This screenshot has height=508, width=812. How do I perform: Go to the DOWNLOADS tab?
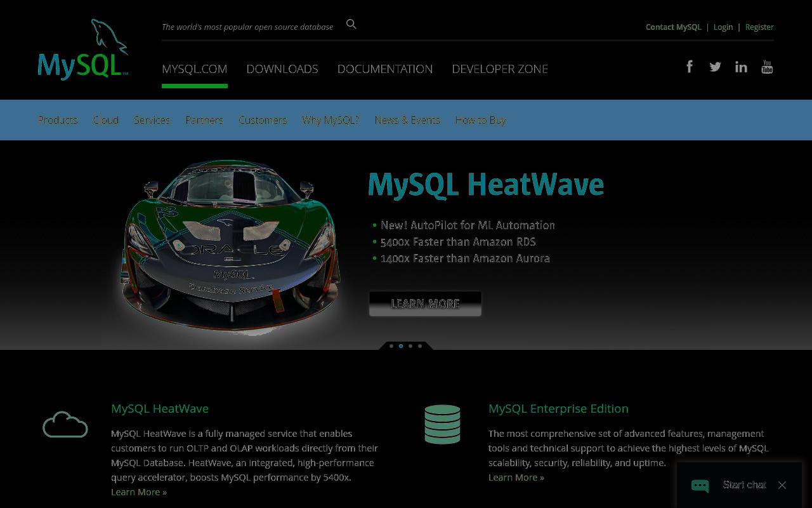pyautogui.click(x=282, y=69)
